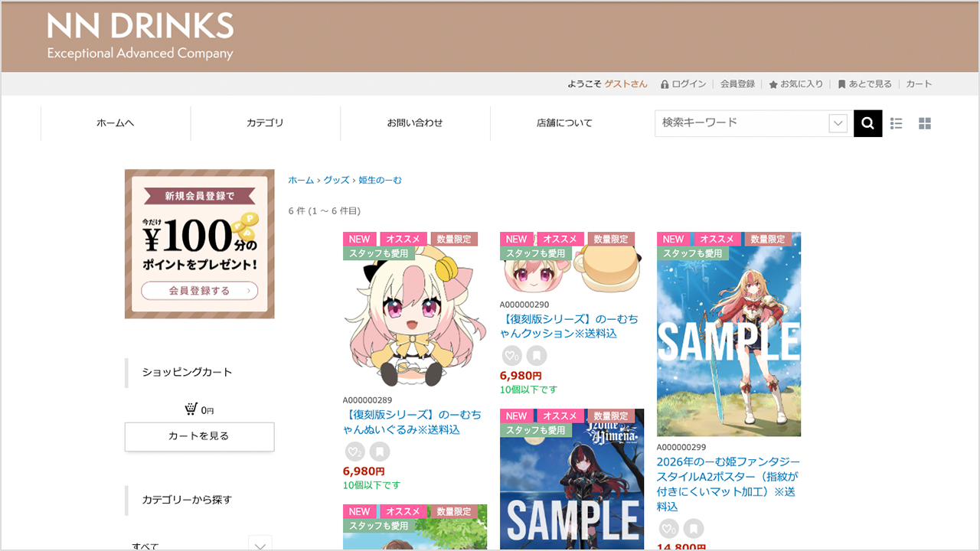Open 【復刻版シリーズ】のーむちゃんぬいぐるみ product title link
The height and width of the screenshot is (551, 980).
(x=412, y=422)
